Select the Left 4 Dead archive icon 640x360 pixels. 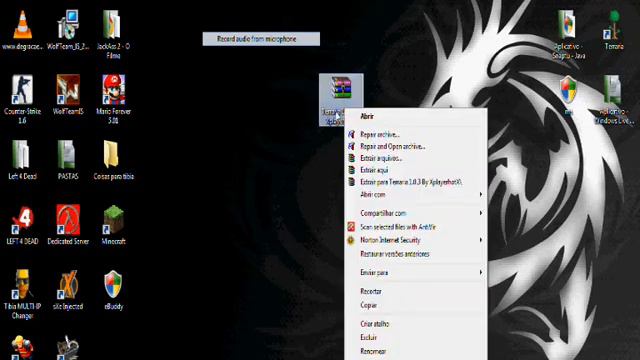(21, 155)
